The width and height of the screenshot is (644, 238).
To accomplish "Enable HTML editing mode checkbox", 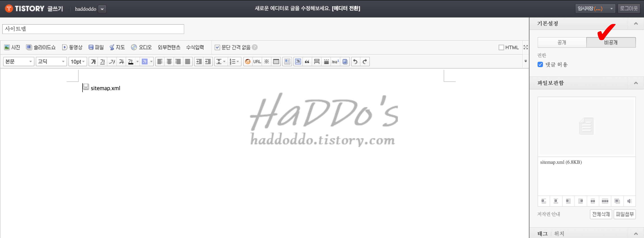I will pyautogui.click(x=501, y=47).
